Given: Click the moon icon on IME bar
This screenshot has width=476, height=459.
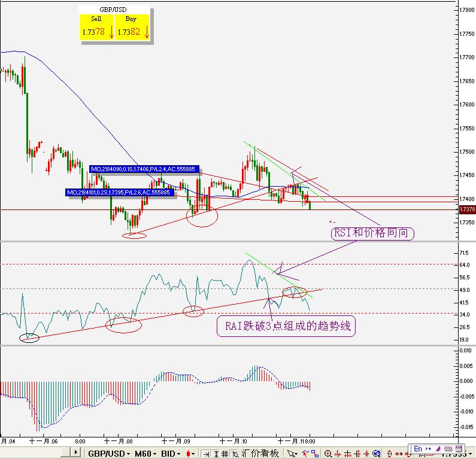Looking at the screenshot, I should (438, 448).
